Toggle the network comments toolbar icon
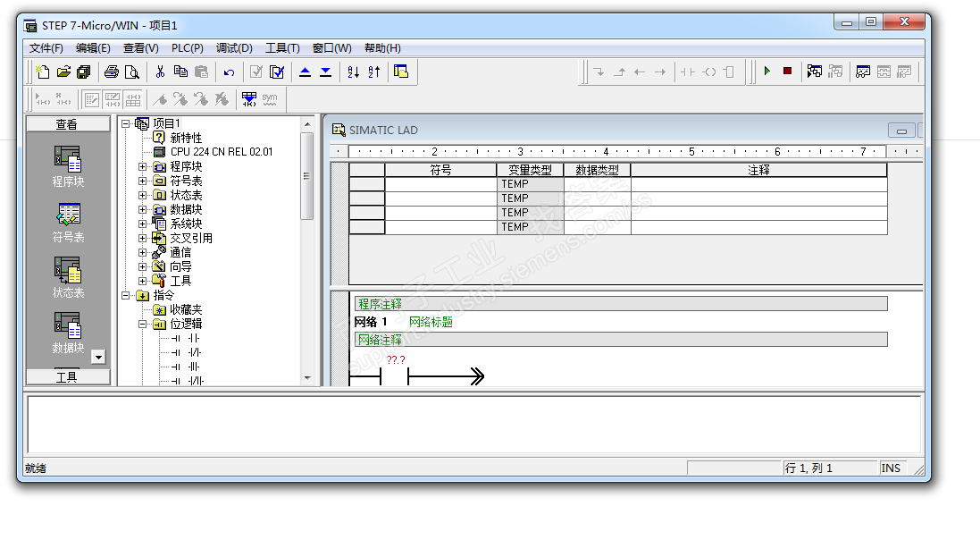 112,99
